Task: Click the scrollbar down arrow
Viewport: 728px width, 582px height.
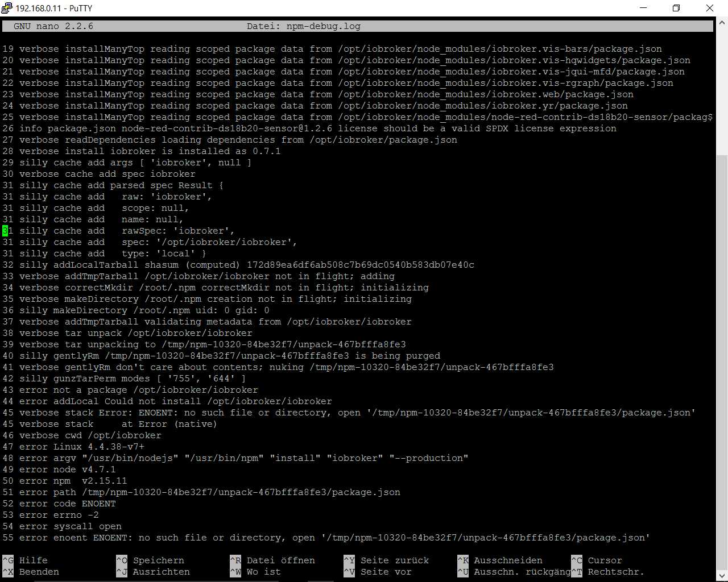Action: [722, 575]
